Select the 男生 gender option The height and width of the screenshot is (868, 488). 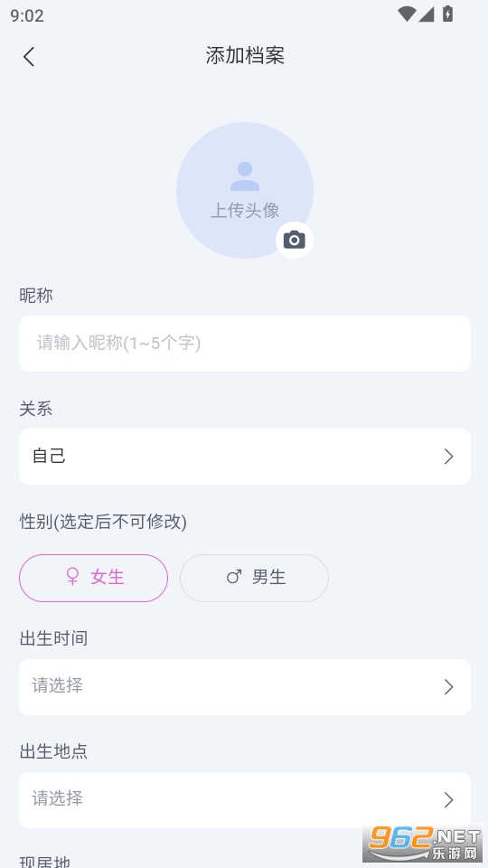255,578
